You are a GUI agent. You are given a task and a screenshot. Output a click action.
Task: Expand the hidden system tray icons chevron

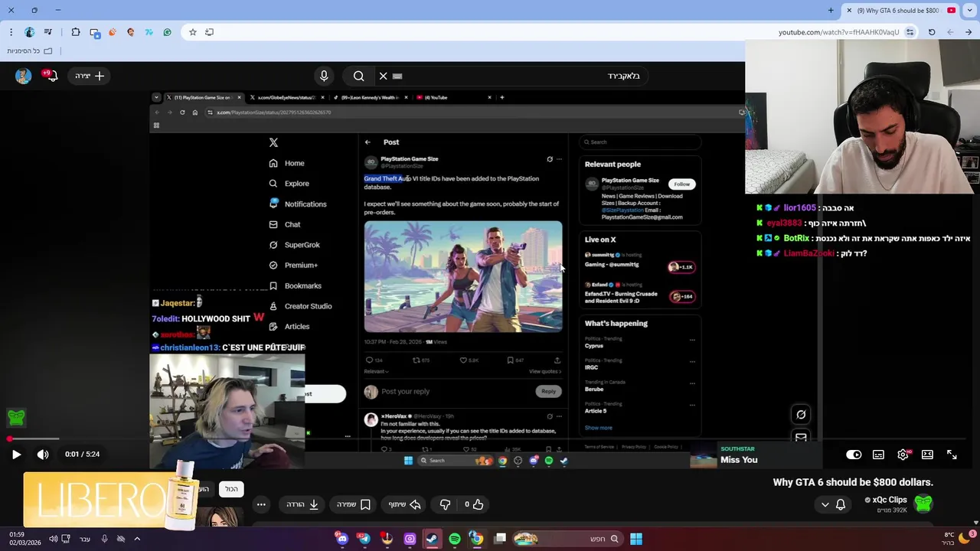[x=137, y=539]
